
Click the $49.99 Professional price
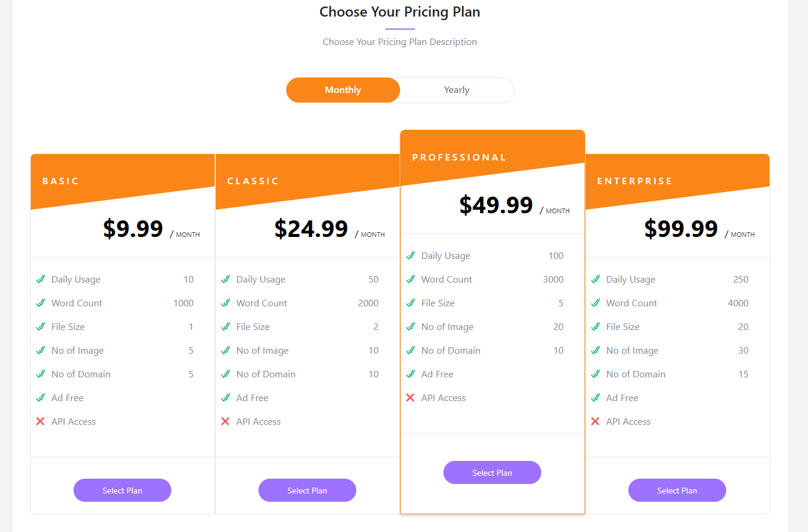click(496, 205)
